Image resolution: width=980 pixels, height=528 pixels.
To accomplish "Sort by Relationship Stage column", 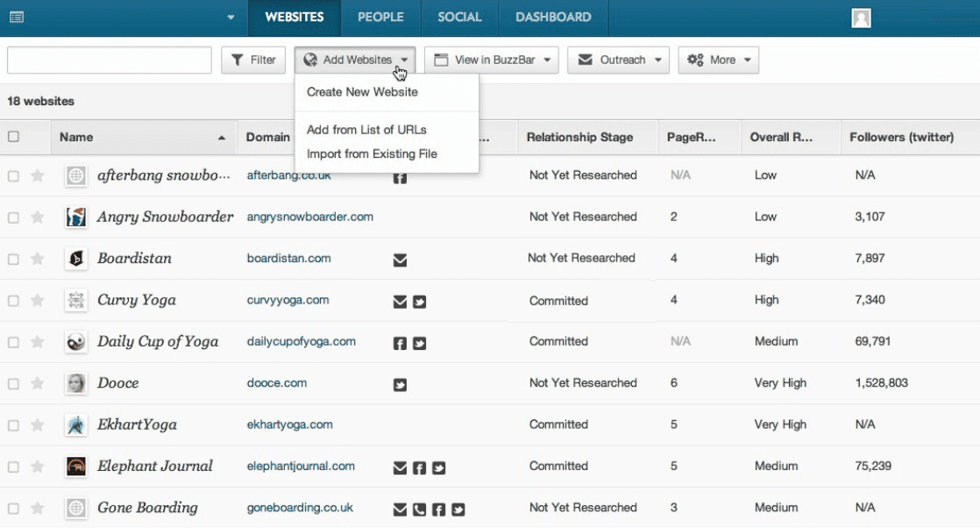I will pyautogui.click(x=587, y=137).
